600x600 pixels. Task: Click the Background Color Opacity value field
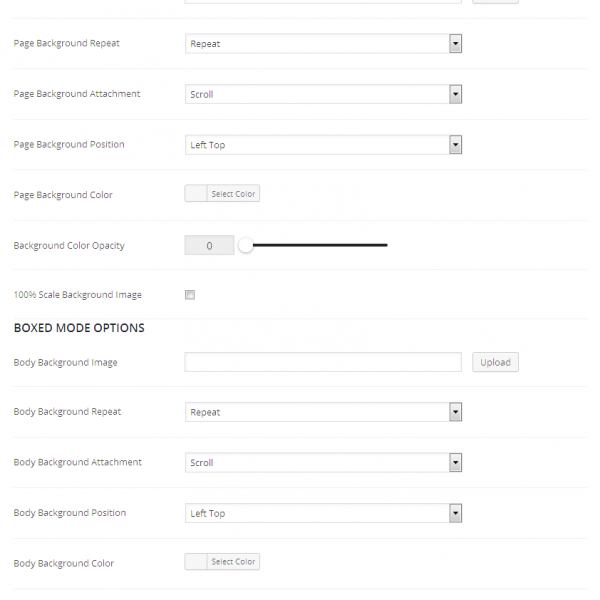click(209, 245)
